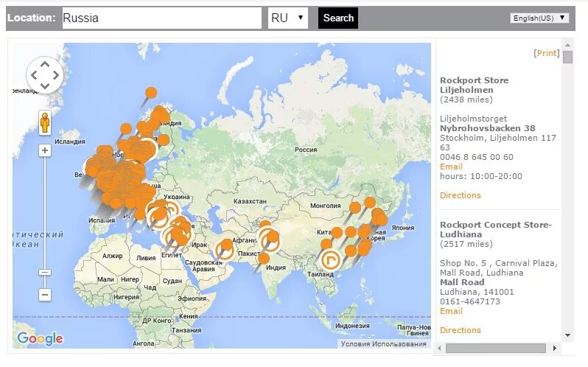Click horizontal scrollbar left arrow
The image size is (588, 367).
440,349
